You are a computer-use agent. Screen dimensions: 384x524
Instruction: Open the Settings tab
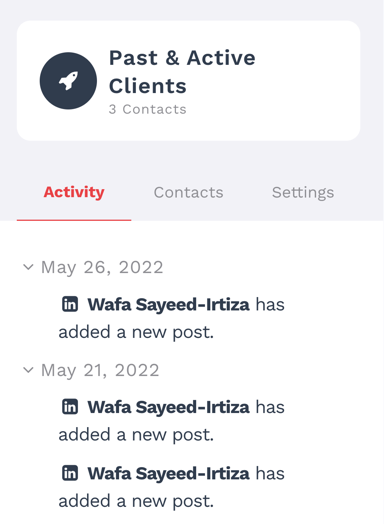pyautogui.click(x=303, y=192)
